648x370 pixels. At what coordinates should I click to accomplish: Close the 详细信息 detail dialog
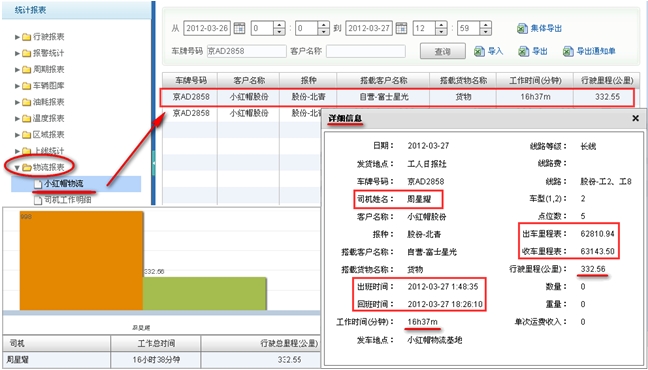click(636, 119)
